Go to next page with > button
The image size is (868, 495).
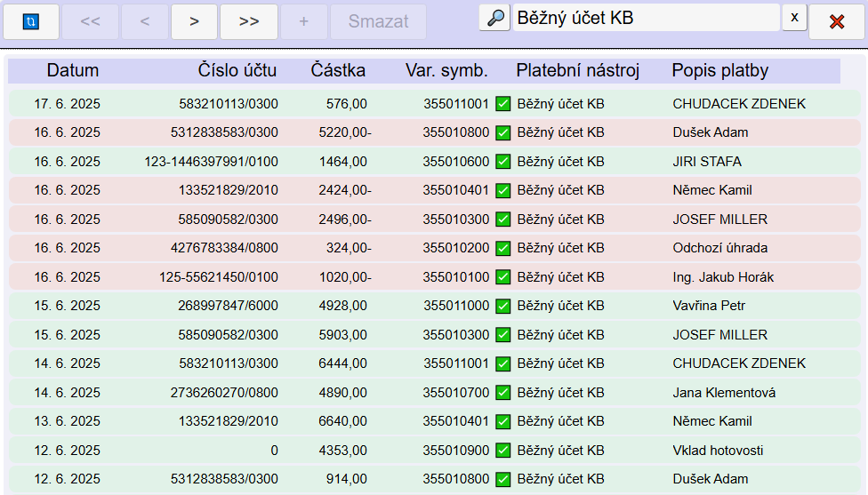point(194,21)
